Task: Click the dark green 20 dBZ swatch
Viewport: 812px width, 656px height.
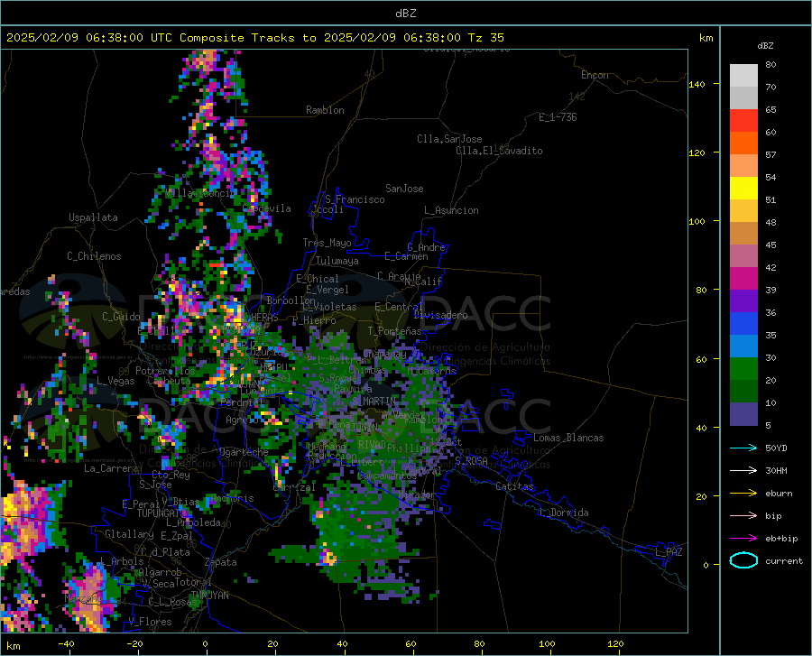Action: point(743,392)
